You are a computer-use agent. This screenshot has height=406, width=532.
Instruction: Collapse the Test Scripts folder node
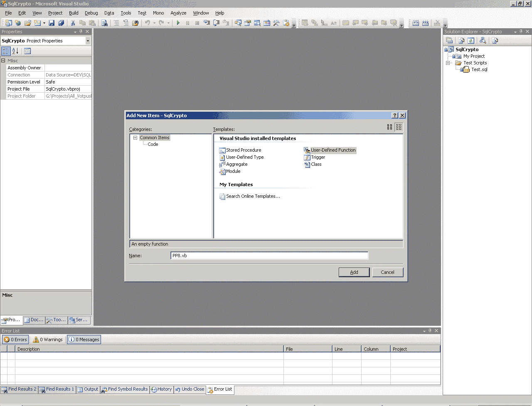coord(448,63)
